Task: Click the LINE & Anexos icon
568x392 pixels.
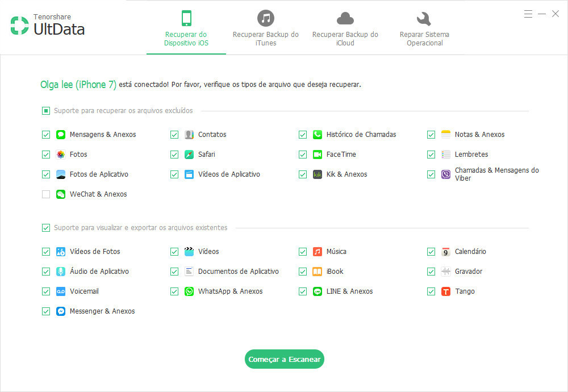Action: tap(318, 291)
